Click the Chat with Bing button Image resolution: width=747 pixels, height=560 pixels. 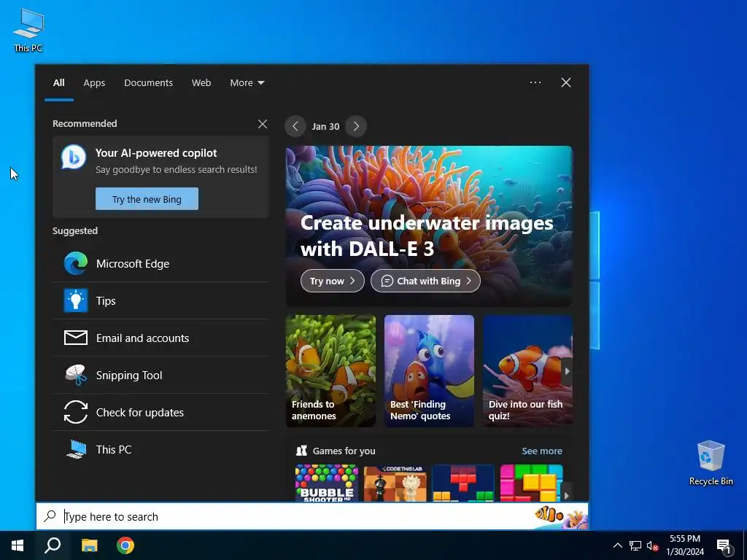point(425,281)
